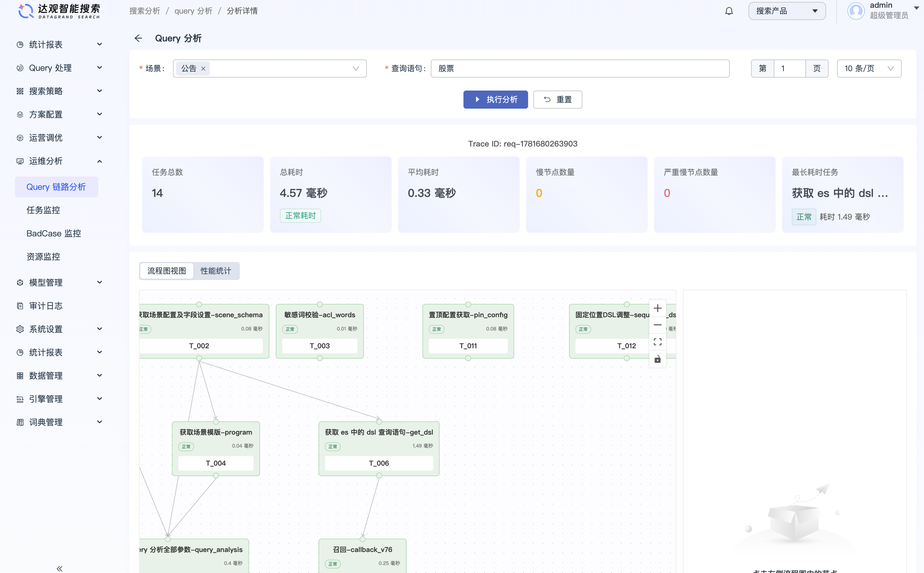Screen dimensions: 924x573
Task: Fit the flowchart to view
Action: pyautogui.click(x=657, y=342)
